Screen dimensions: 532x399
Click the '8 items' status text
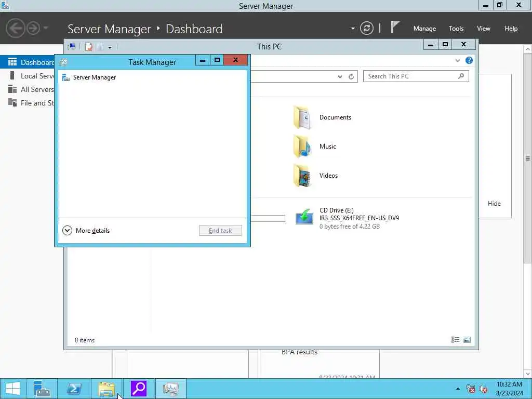(85, 340)
